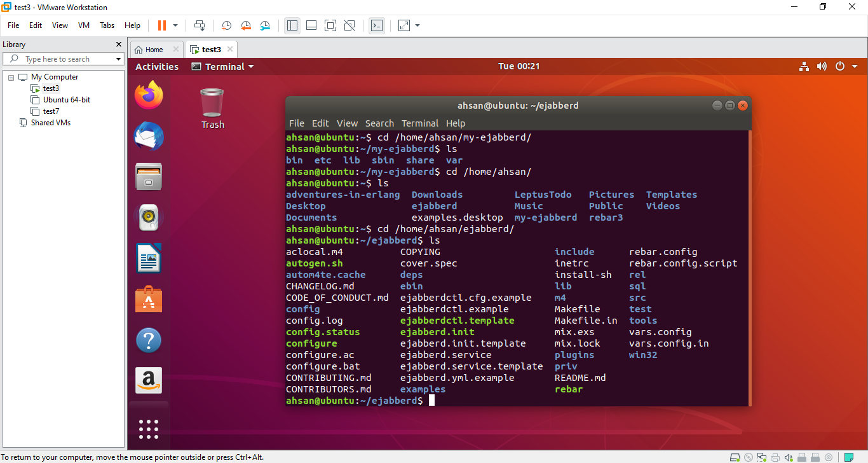Viewport: 868px width, 463px height.
Task: Open the terminal View menu
Action: [348, 123]
